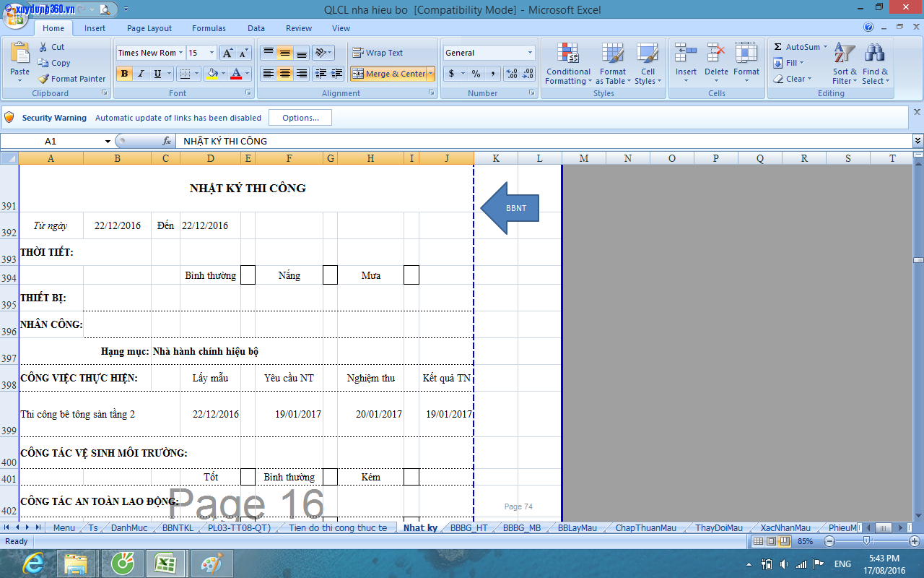Expand the formula bar

(x=918, y=141)
